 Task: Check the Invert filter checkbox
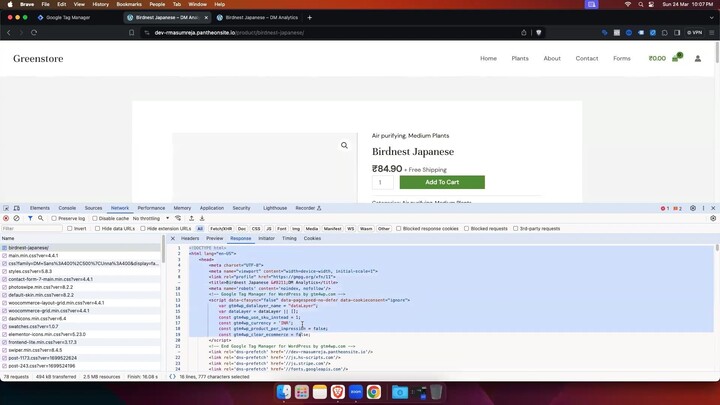coord(69,229)
